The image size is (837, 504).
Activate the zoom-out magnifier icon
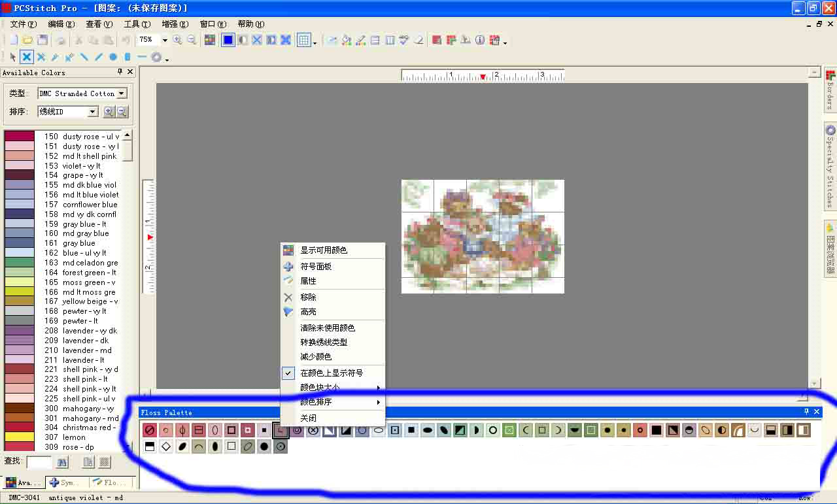click(190, 40)
